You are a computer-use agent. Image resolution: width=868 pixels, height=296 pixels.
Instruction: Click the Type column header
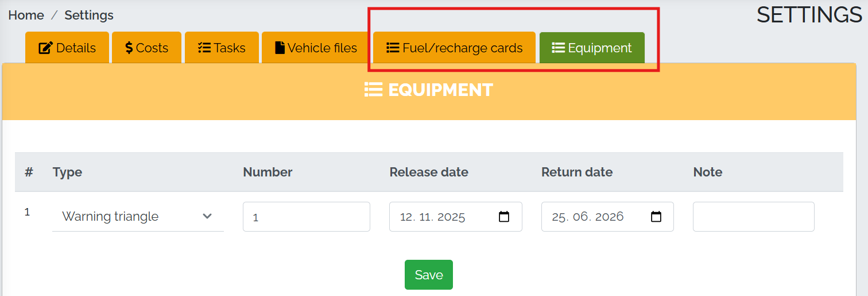pos(67,172)
